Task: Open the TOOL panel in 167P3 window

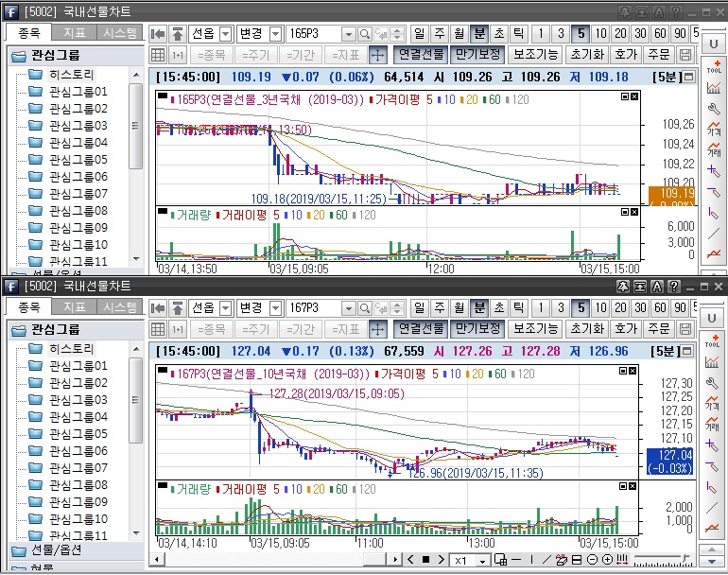Action: [712, 340]
